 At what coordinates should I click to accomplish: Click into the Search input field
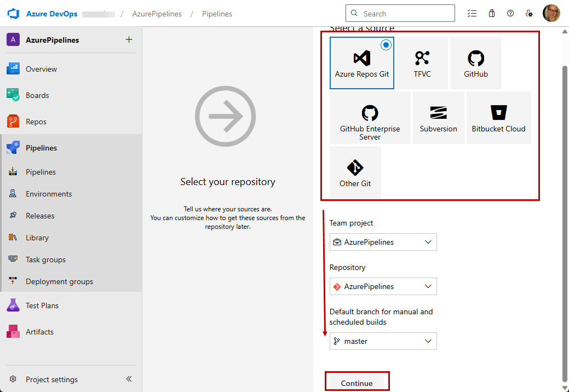coord(400,14)
